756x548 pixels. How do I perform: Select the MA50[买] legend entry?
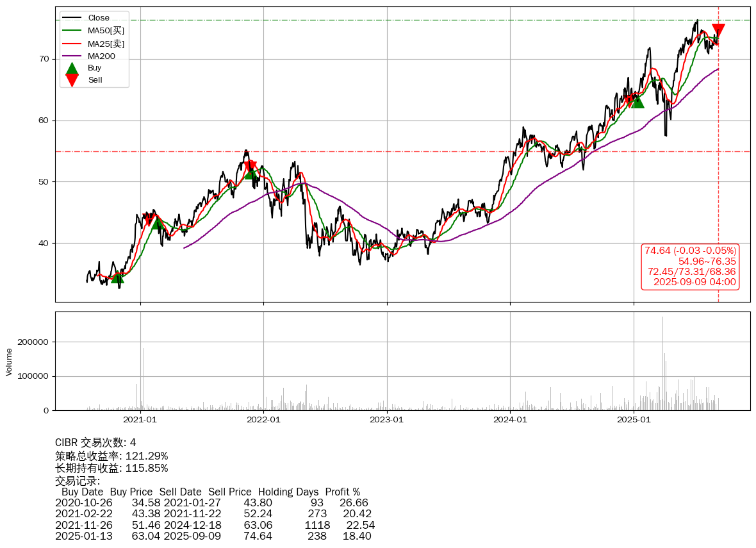point(106,30)
